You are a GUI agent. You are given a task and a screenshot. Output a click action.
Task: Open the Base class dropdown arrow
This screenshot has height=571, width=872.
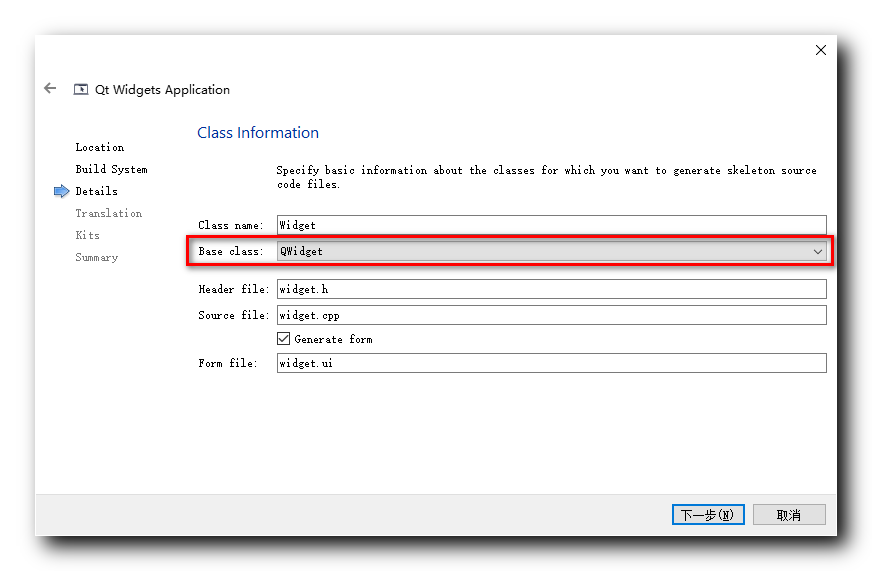click(818, 251)
